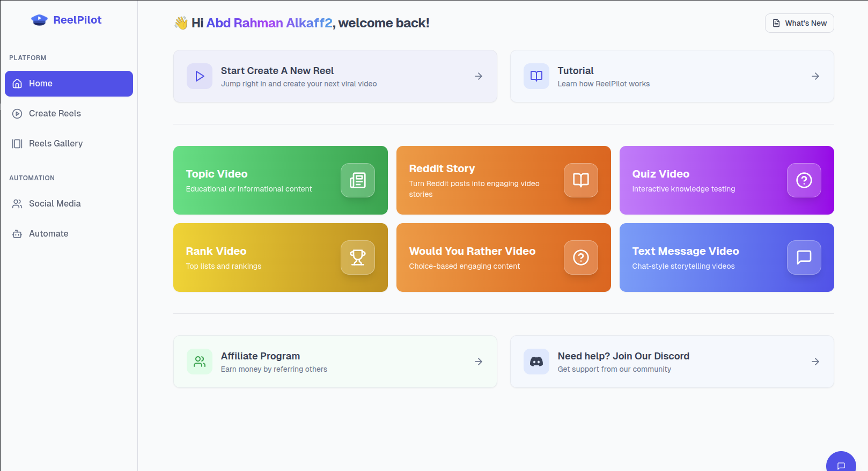Image resolution: width=868 pixels, height=471 pixels.
Task: Open Social Media automation page
Action: point(69,204)
